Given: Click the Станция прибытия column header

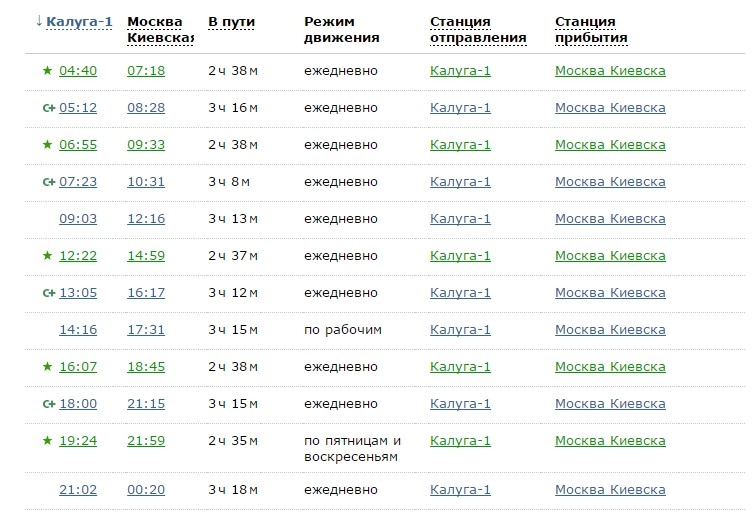Looking at the screenshot, I should tap(591, 30).
